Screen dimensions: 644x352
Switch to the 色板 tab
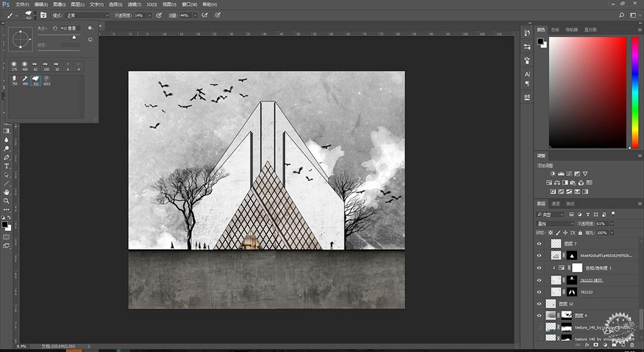pyautogui.click(x=555, y=30)
